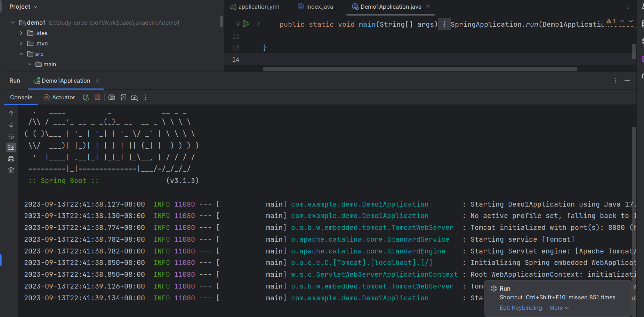Click the o.apache.catalina.core.StandardEngine logger

click(x=368, y=251)
